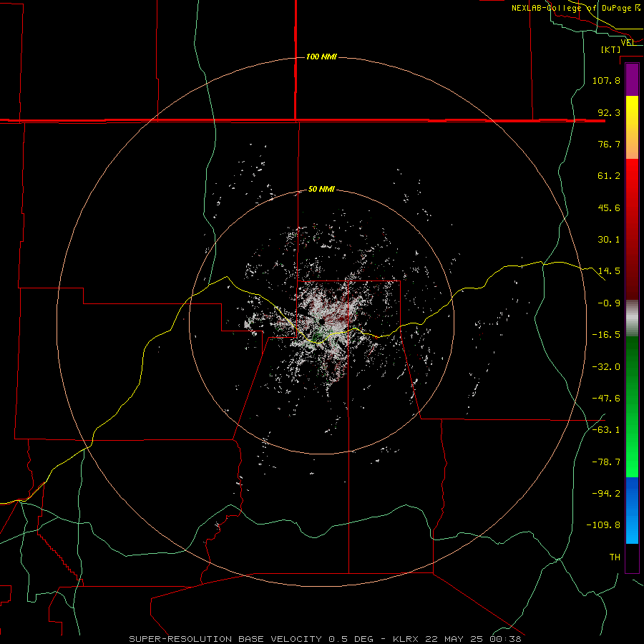The image size is (644, 644).
Task: Click the SUPER-RESOLUTION BASE VELOCITY caption text
Action: click(226, 639)
